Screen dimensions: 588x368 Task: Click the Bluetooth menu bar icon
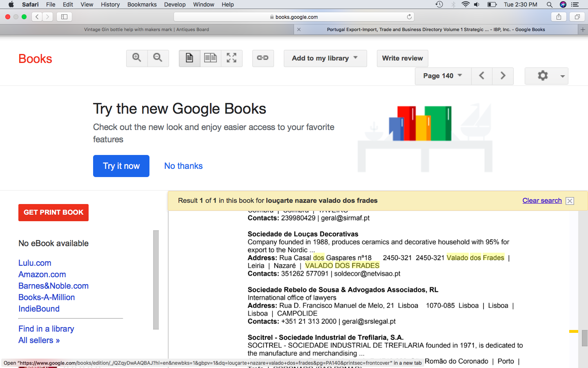point(453,4)
